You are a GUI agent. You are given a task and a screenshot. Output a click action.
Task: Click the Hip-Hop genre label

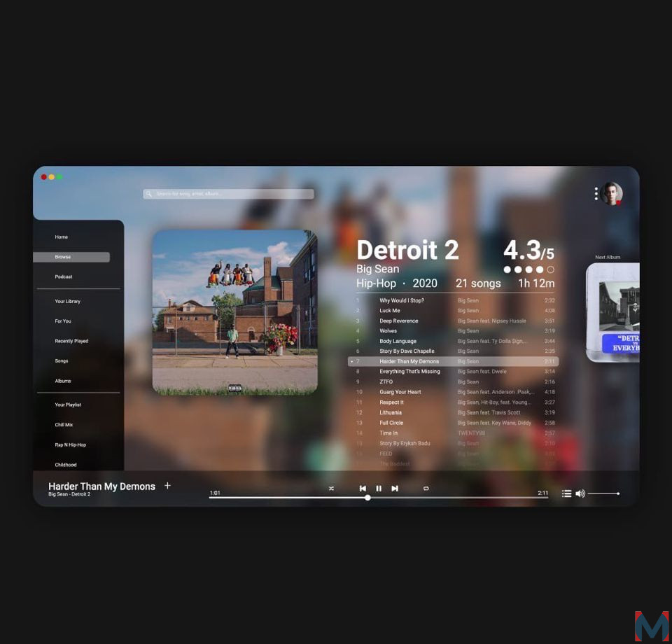click(377, 283)
